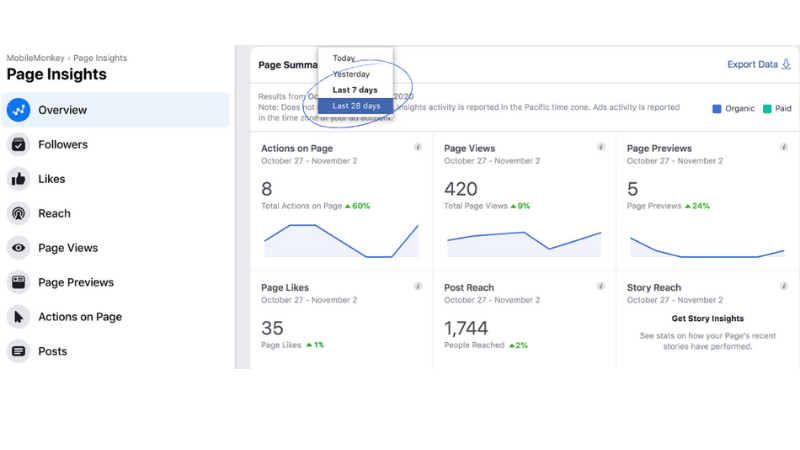800x450 pixels.
Task: Click the Actions on Page line chart
Action: (x=341, y=240)
